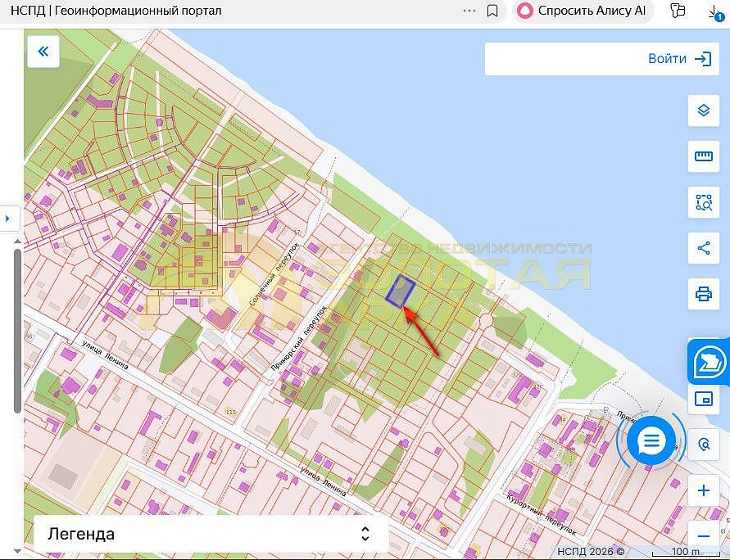
Task: Open the map assistant blue widget
Action: tap(709, 362)
